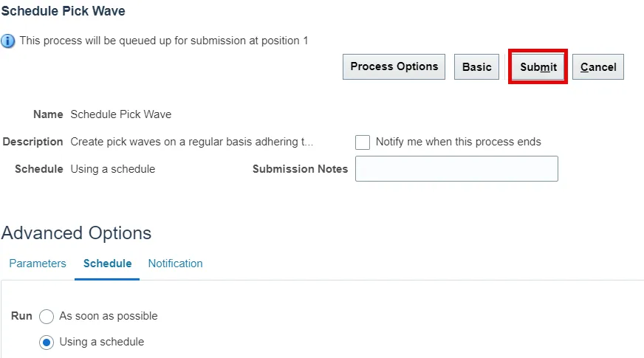644x358 pixels.
Task: Click the truncated Description text
Action: point(191,142)
